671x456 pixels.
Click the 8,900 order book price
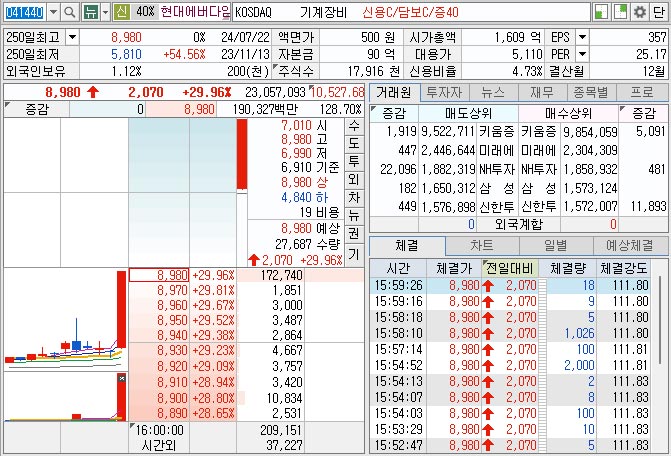click(173, 398)
